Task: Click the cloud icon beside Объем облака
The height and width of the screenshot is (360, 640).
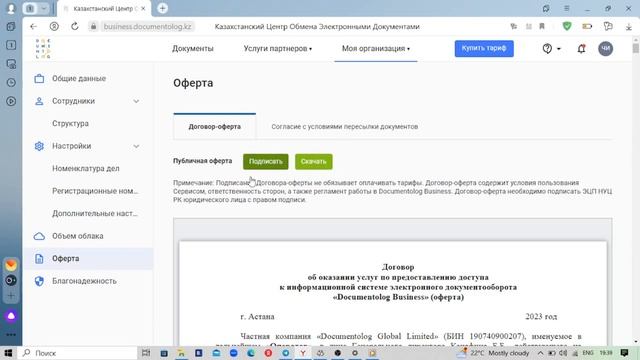Action: click(39, 236)
